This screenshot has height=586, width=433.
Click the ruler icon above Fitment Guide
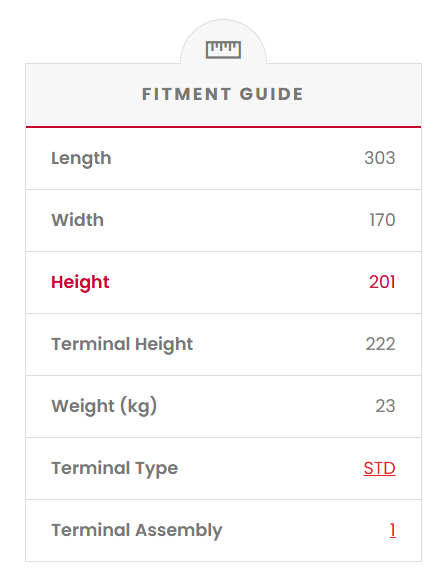tap(223, 50)
